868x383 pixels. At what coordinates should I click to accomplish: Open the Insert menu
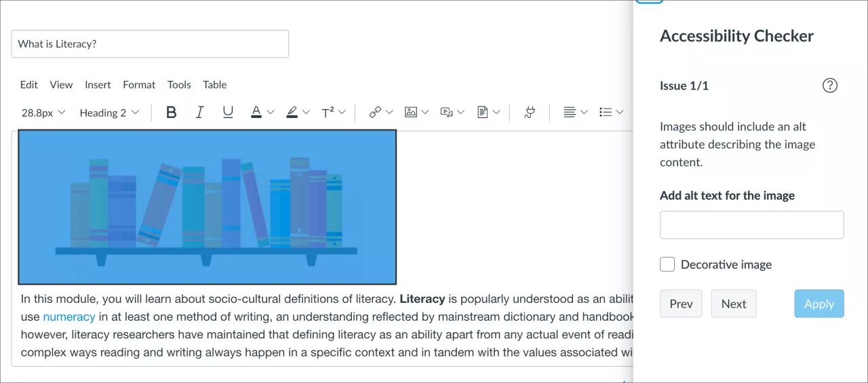pos(98,85)
